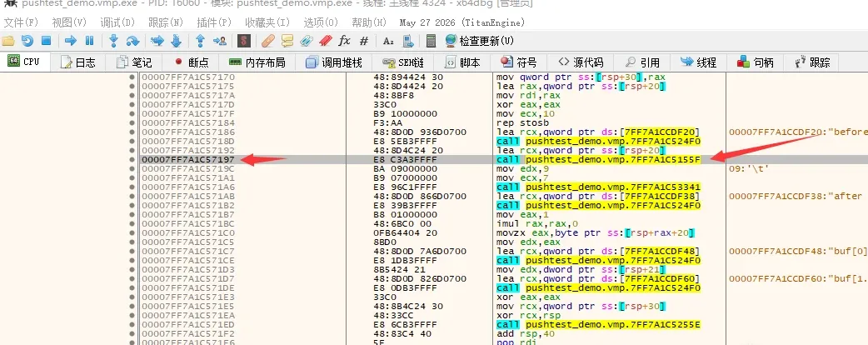Toggle breakpoint bullet at address 00007FF7A1C571C0

pyautogui.click(x=132, y=233)
